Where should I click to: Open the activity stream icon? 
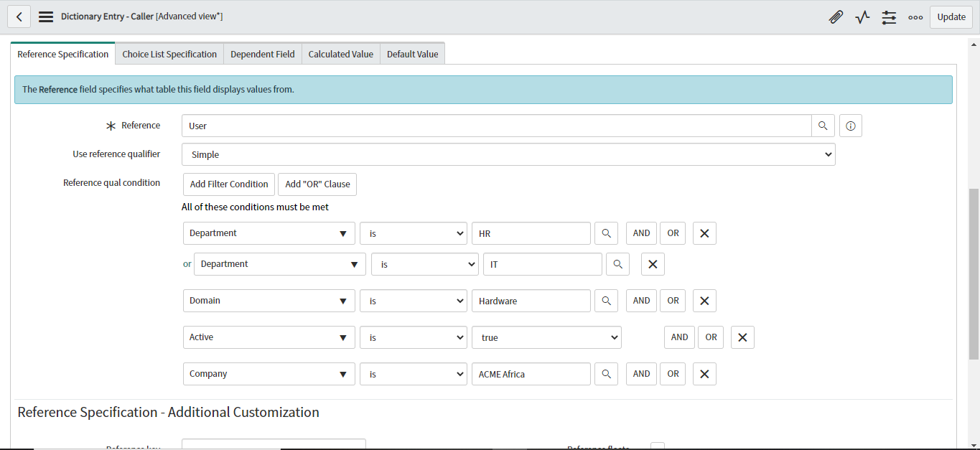point(862,17)
